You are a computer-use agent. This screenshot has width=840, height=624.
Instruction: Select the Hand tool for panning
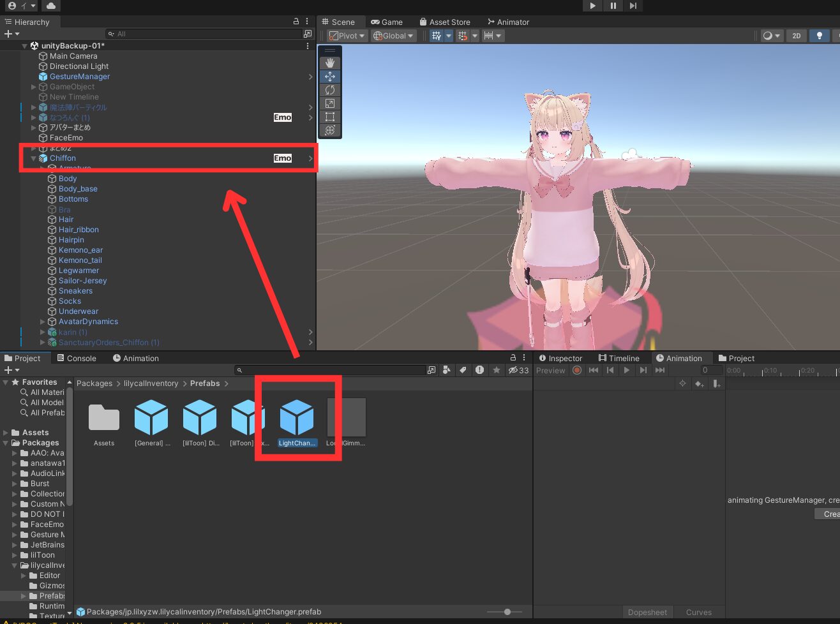pos(330,63)
